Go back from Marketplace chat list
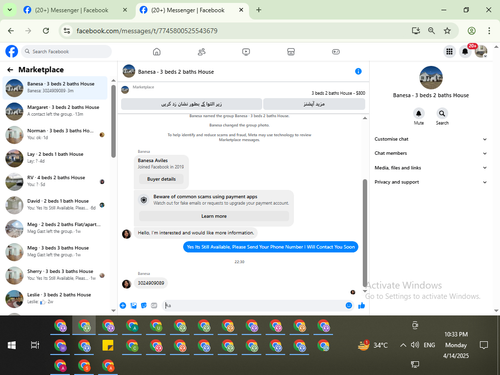This screenshot has height=375, width=500. coord(10,70)
